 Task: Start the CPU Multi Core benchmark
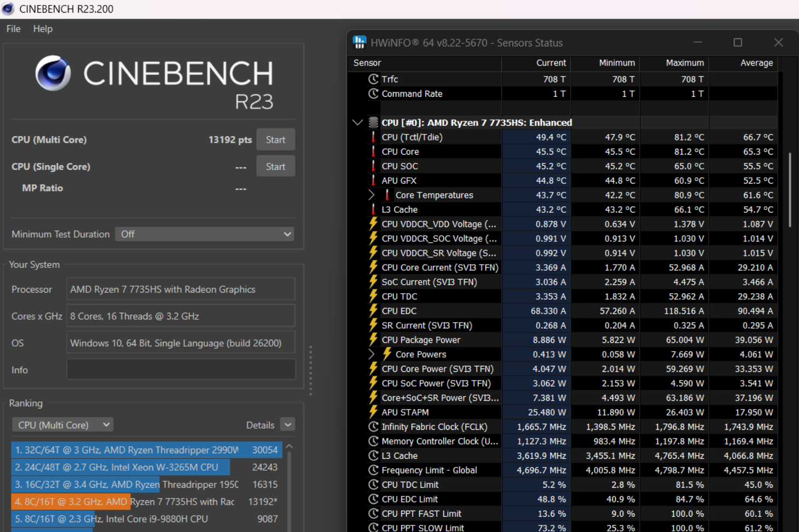click(275, 139)
